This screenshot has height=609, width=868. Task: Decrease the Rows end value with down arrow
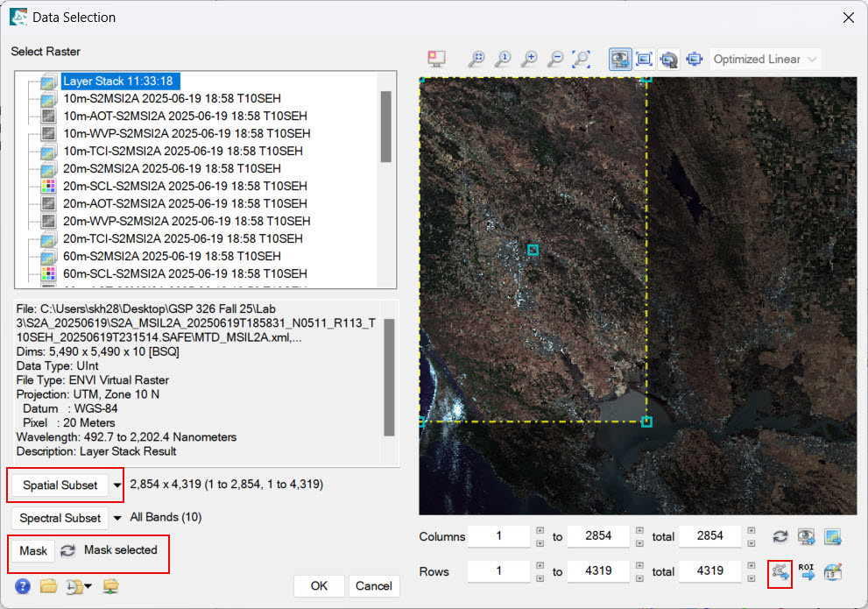click(639, 577)
